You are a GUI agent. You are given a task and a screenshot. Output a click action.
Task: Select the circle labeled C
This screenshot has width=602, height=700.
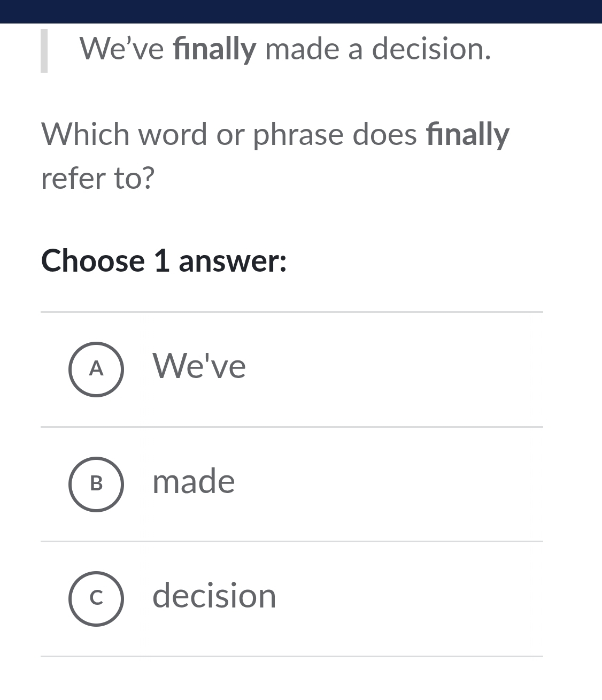[x=96, y=598]
